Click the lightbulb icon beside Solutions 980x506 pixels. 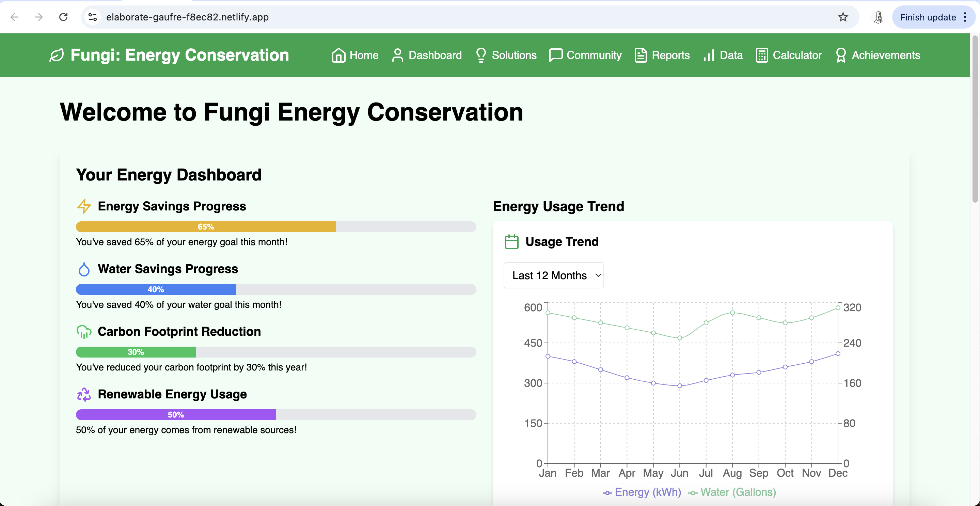point(481,55)
